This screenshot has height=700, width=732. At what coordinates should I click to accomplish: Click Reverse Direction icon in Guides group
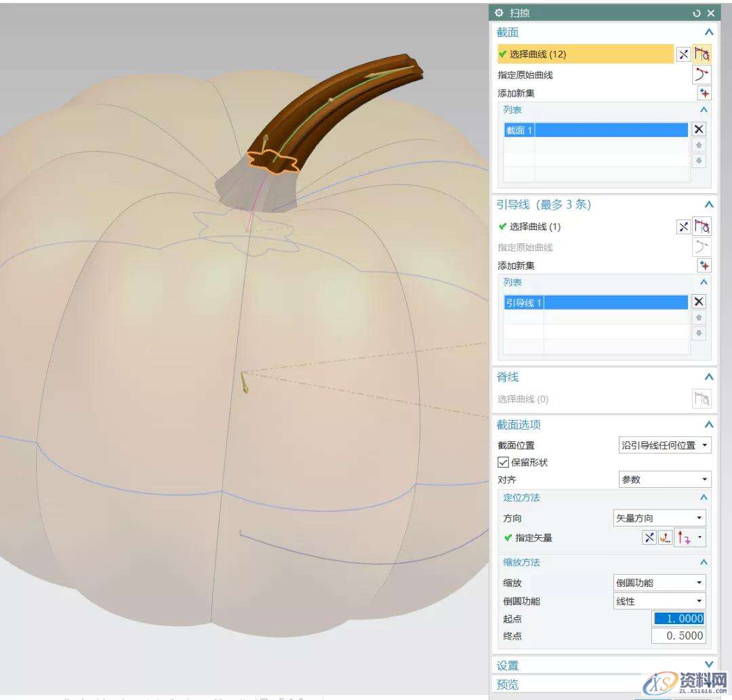pyautogui.click(x=683, y=227)
